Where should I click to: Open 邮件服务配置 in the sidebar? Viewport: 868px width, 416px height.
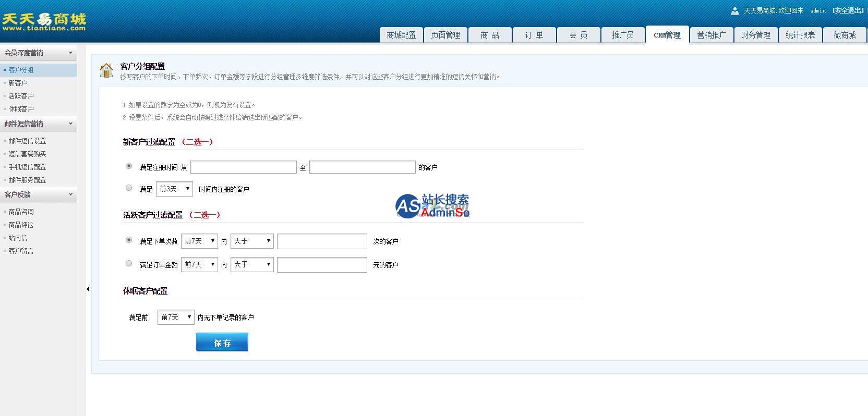[27, 180]
